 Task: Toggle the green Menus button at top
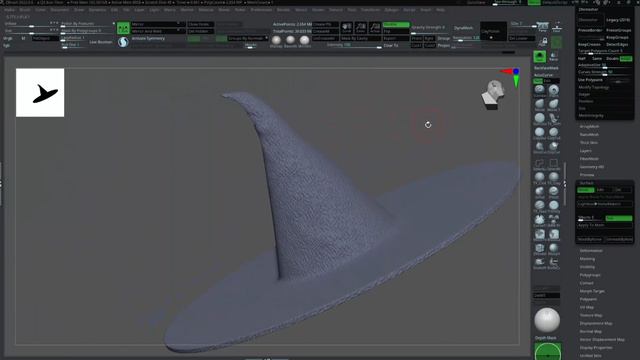point(534,2)
